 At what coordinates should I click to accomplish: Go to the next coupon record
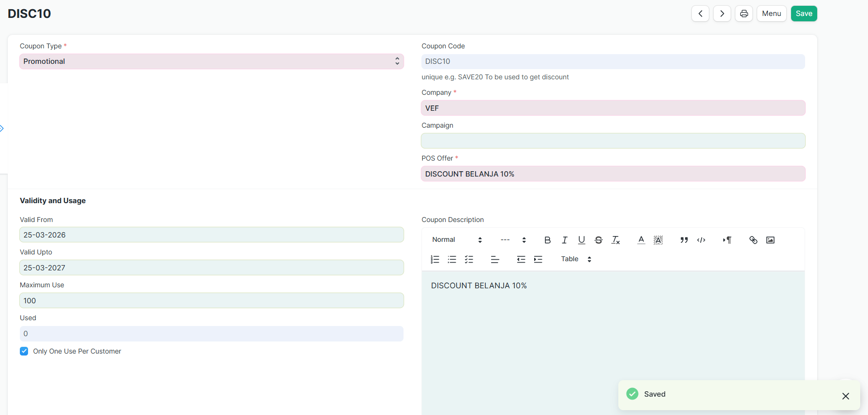point(722,14)
